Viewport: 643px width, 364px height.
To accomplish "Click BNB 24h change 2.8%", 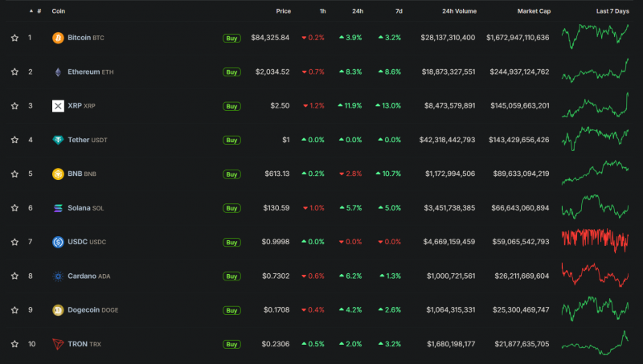I will point(350,174).
